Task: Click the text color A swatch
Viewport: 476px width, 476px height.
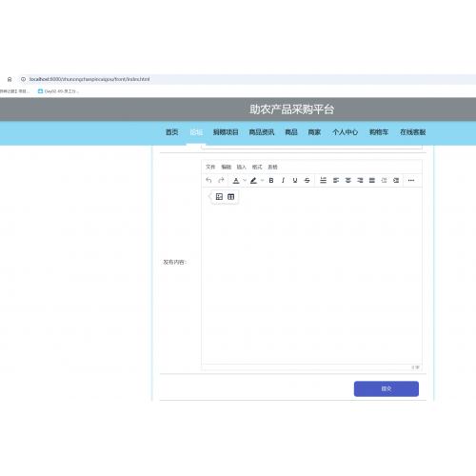Action: (236, 180)
